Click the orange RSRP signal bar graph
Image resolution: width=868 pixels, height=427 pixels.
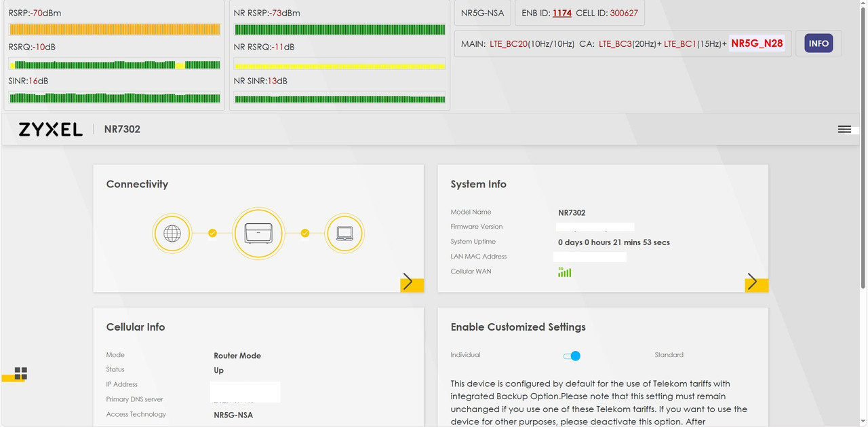pyautogui.click(x=114, y=29)
